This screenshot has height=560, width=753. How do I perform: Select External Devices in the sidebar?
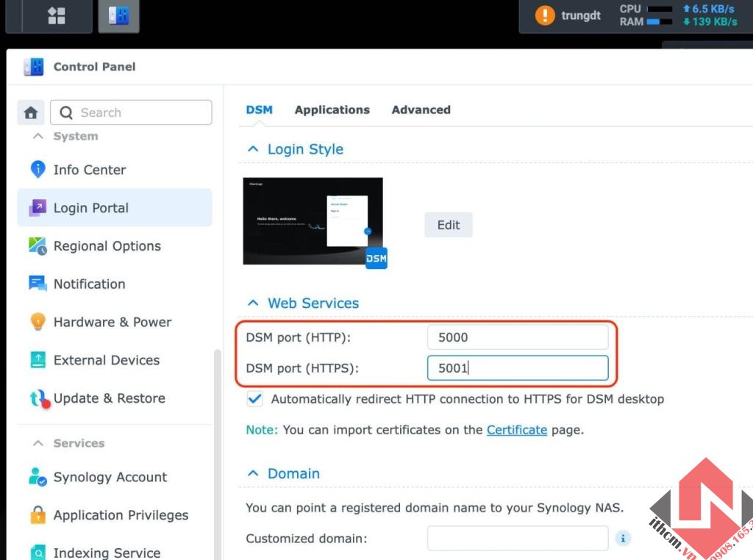click(x=106, y=360)
